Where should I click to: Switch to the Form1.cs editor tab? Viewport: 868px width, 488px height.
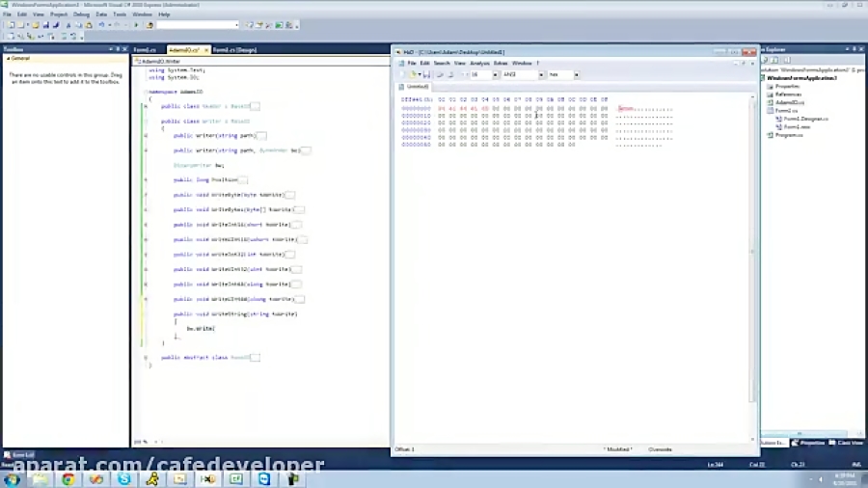[145, 50]
